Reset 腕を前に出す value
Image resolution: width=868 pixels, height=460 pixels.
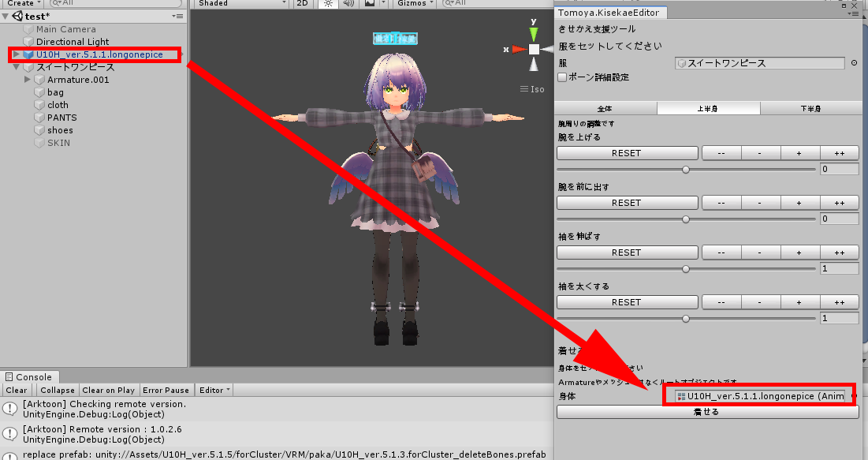pos(628,203)
